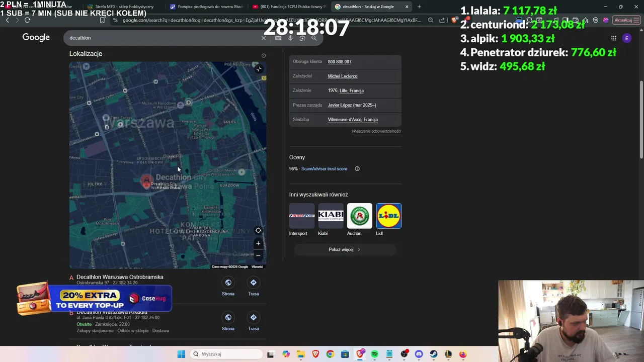This screenshot has height=362, width=644.
Task: Open ScamAdviser trust score link
Action: [x=324, y=169]
